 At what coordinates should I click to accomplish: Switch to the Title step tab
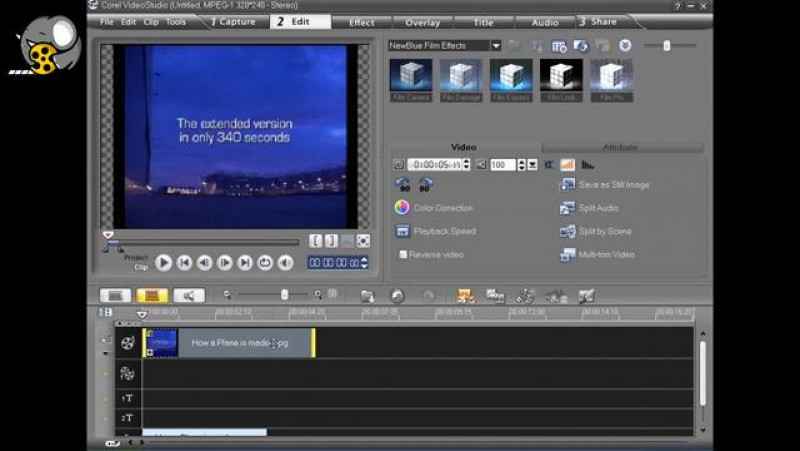pos(483,22)
